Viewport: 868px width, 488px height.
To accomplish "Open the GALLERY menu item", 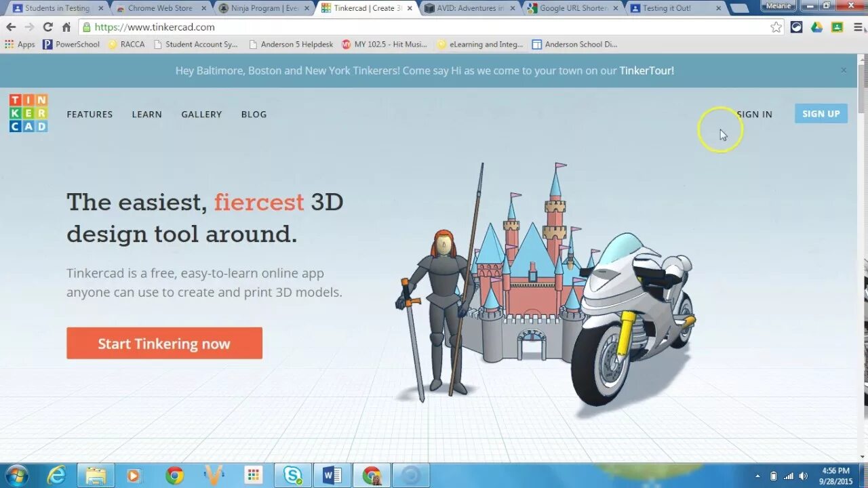I will click(x=201, y=114).
